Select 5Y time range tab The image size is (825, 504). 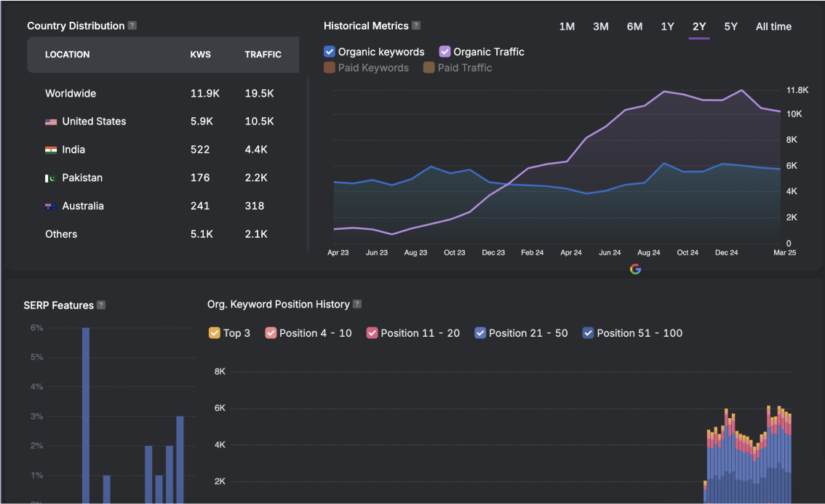click(x=731, y=26)
